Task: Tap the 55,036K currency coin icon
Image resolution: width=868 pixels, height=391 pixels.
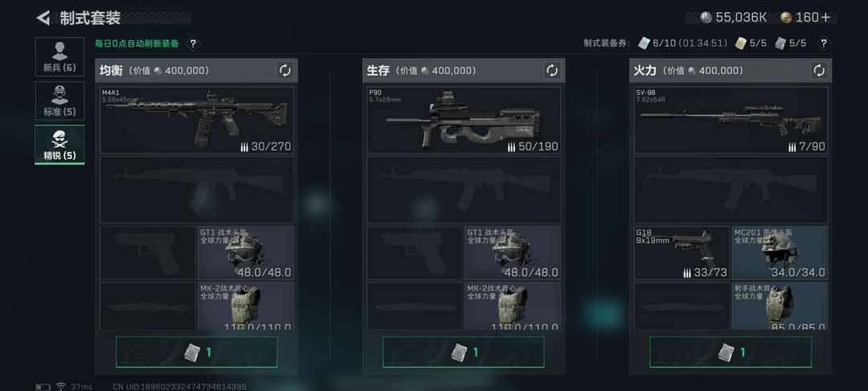Action: click(x=706, y=17)
